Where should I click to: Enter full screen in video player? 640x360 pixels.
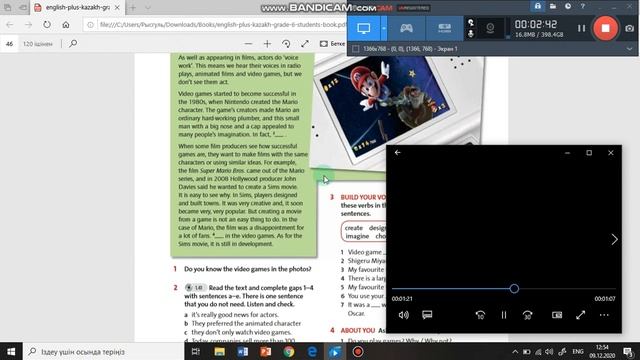pos(580,315)
